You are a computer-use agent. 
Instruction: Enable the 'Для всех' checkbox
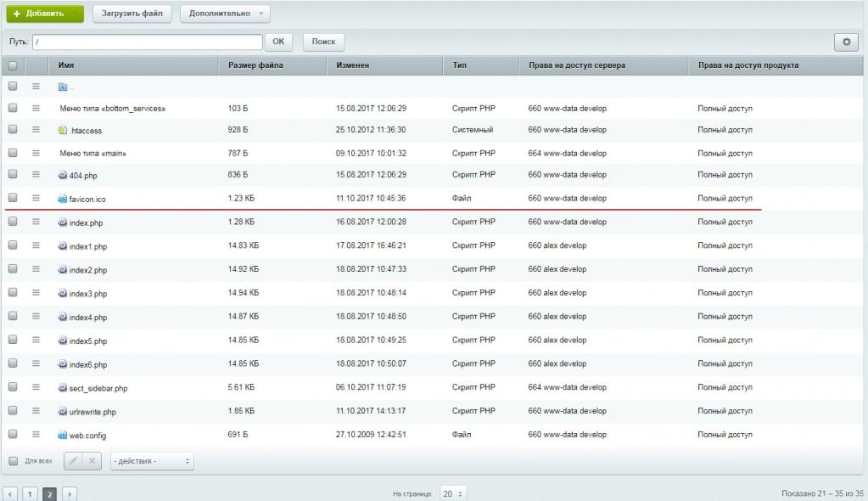(13, 461)
